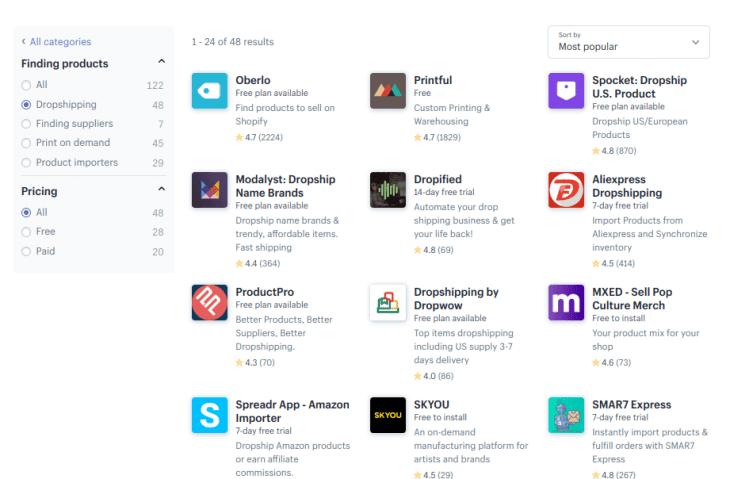
Task: Select the All radio under Pricing
Action: [x=26, y=213]
